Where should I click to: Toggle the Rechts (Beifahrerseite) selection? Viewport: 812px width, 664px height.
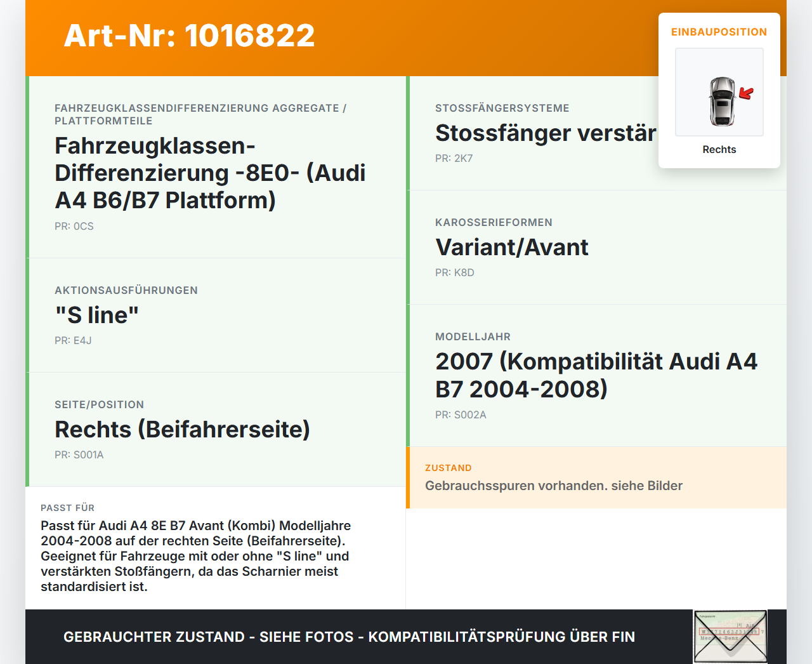[x=182, y=429]
